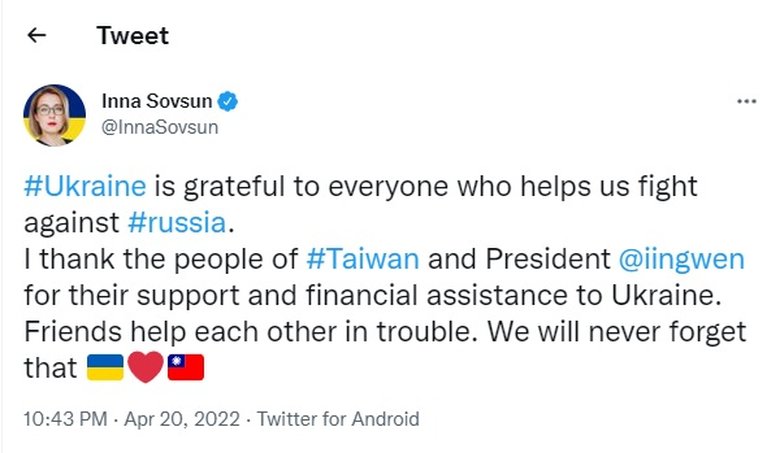
Task: Click the Ukraine flag emoji
Action: tap(105, 368)
